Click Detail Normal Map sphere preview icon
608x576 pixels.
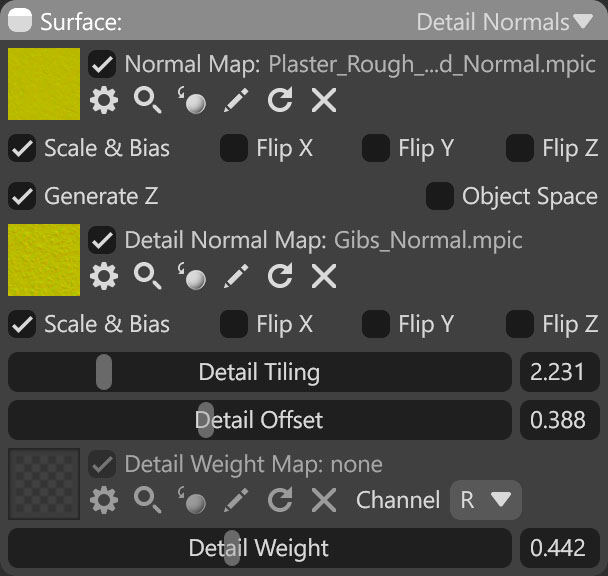[x=191, y=276]
